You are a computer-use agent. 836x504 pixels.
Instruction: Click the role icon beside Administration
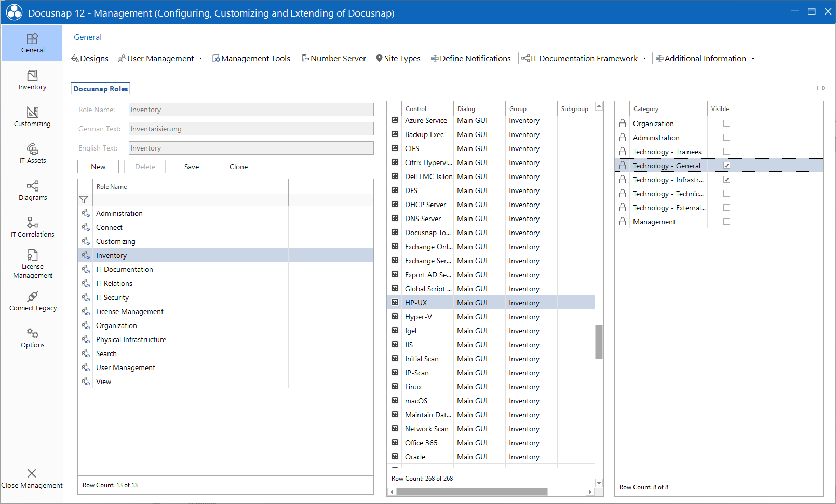pos(86,213)
